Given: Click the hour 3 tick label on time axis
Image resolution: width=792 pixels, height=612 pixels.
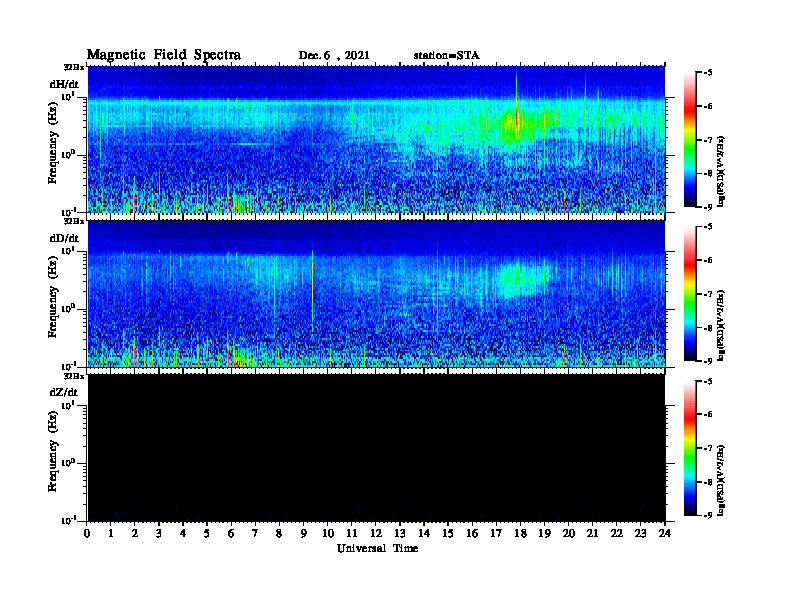Looking at the screenshot, I should (159, 533).
